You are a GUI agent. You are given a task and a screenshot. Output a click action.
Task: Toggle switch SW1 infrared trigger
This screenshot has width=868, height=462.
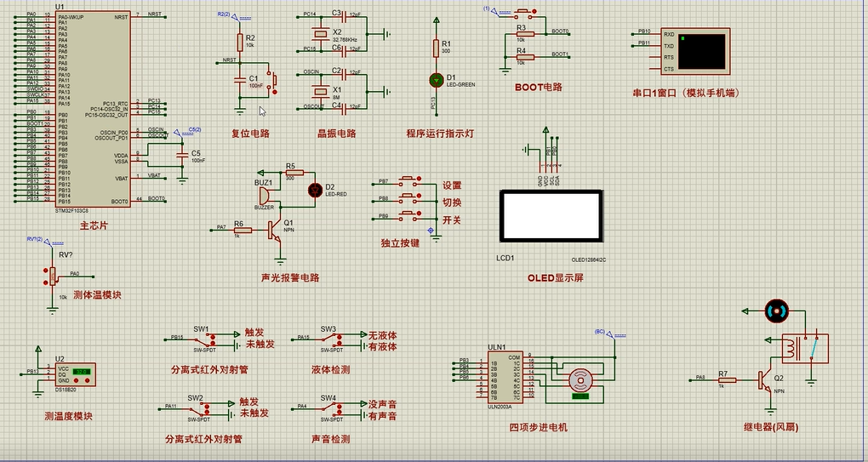coord(203,339)
